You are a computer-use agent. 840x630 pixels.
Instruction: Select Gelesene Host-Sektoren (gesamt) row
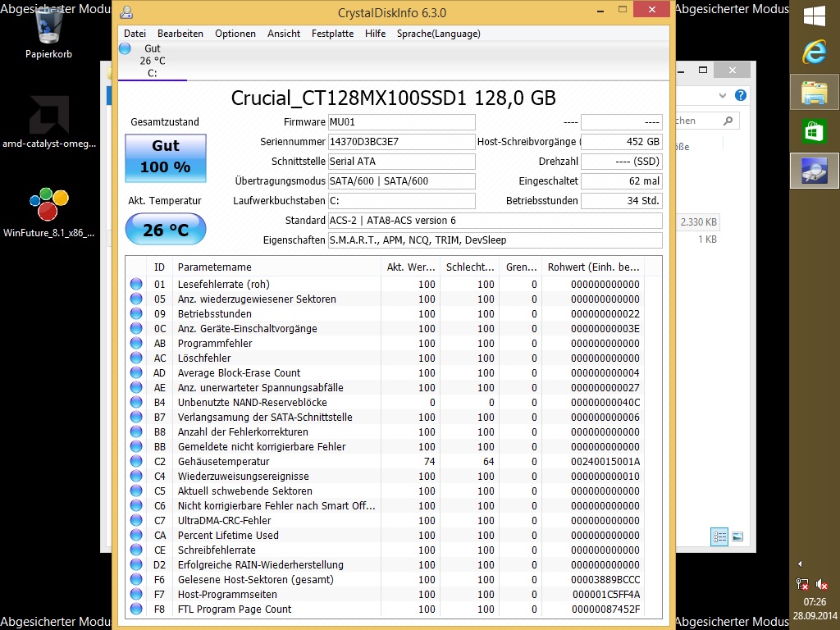385,580
